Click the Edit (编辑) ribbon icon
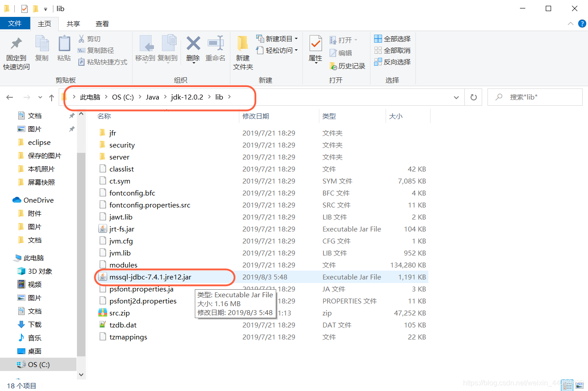Screen dimensions: 588x391 click(334, 53)
